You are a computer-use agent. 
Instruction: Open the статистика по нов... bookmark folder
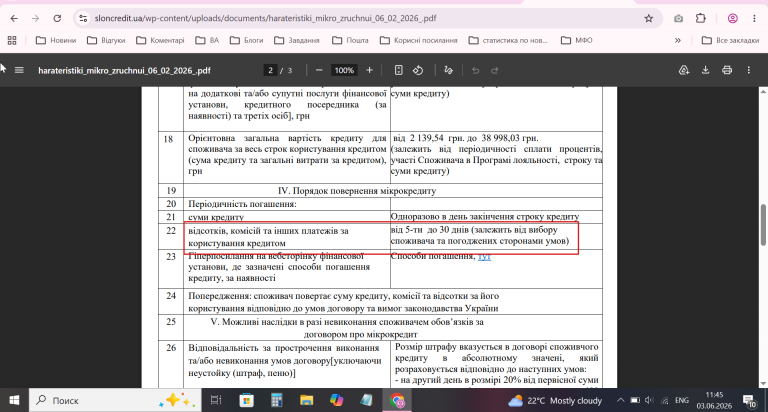(x=508, y=40)
